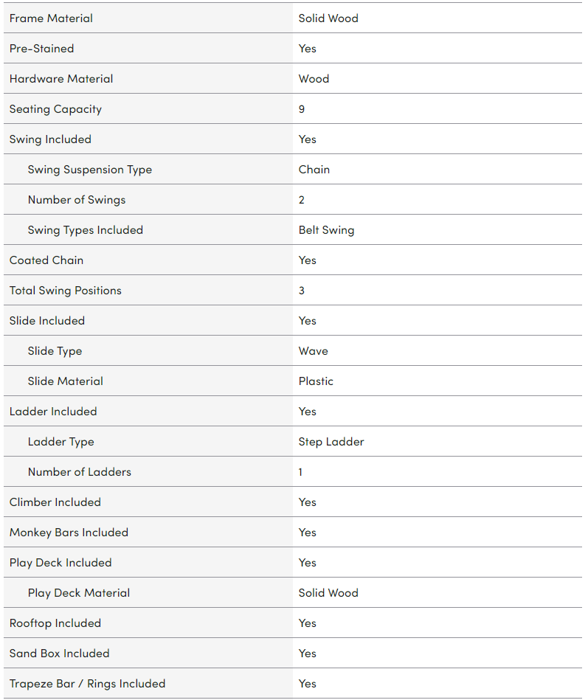Click the Yes value for Rooftop Included

(307, 623)
